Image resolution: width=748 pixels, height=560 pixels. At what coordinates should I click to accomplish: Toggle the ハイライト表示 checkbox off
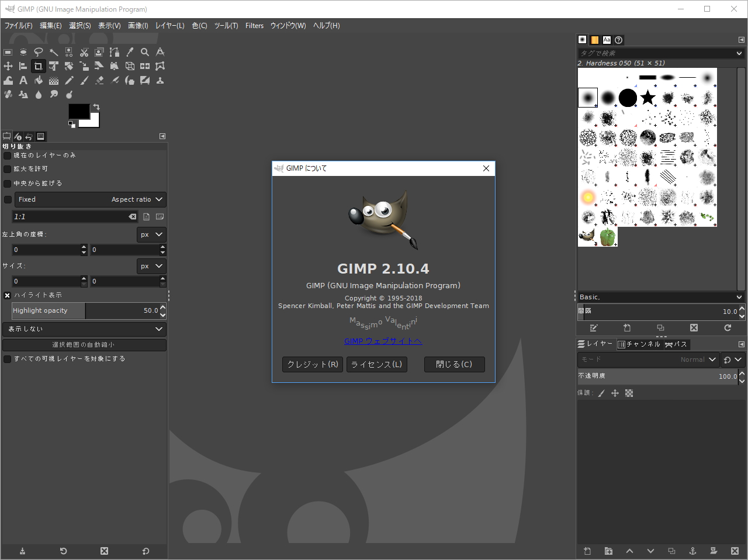(x=7, y=295)
